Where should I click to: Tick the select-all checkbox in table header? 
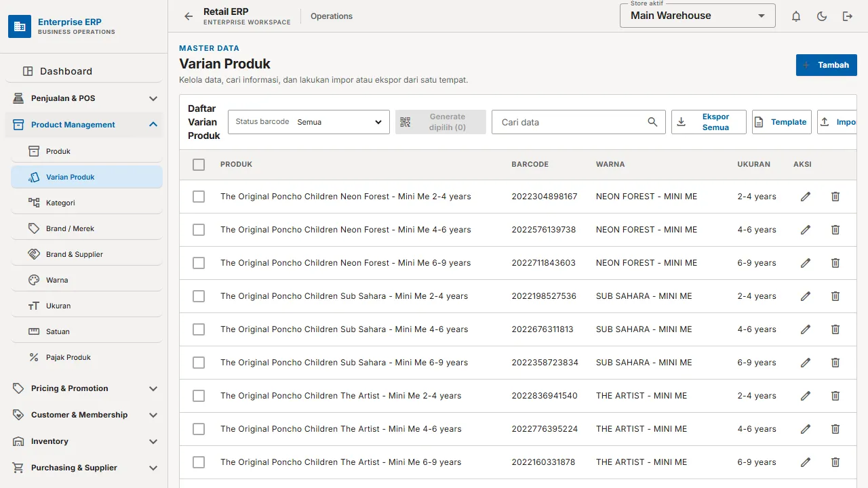point(199,164)
